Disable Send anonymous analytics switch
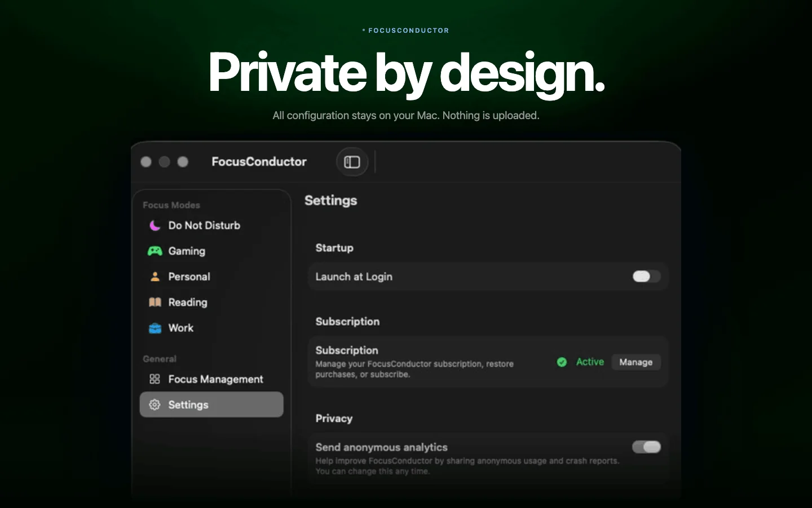 (x=646, y=447)
